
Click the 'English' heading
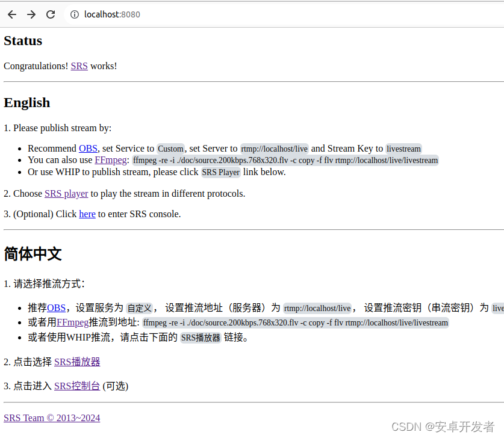pos(27,103)
